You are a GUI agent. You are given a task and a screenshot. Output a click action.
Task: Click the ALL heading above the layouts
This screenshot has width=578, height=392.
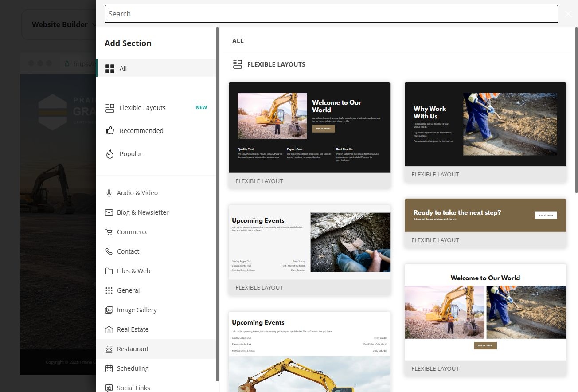click(x=238, y=41)
